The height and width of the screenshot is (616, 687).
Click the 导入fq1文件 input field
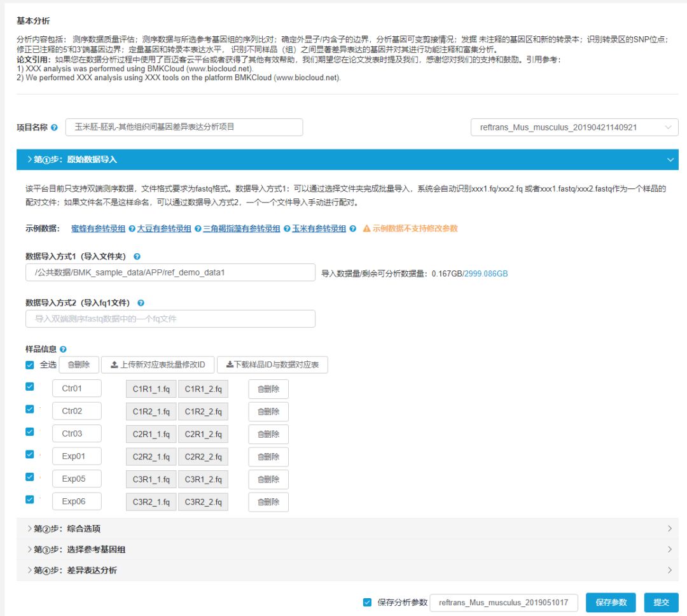click(170, 319)
